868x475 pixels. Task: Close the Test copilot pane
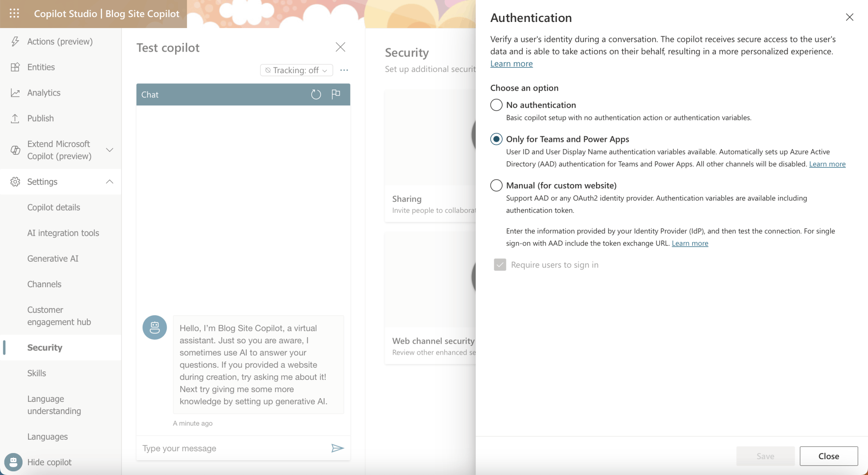(340, 47)
